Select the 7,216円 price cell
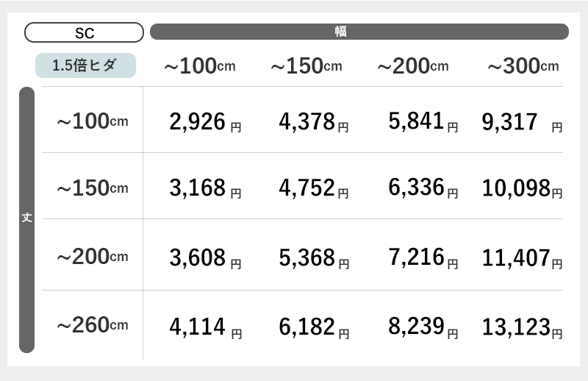Viewport: 588px width, 381px height. (x=423, y=258)
